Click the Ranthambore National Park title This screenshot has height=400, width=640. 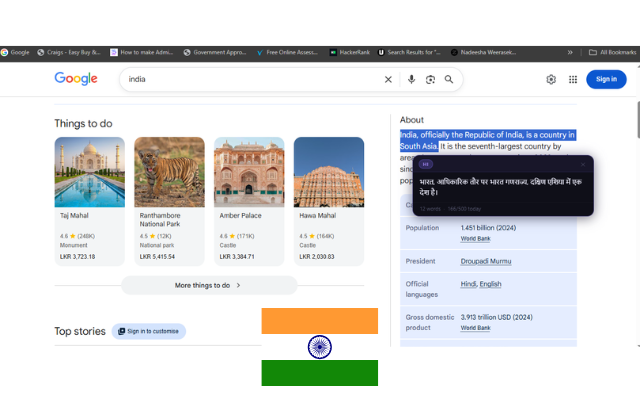160,220
